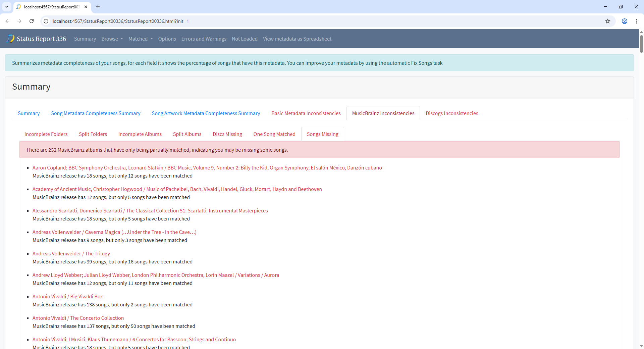Click text 'has 39 songs, but only 16'
The image size is (644, 349).
pyautogui.click(x=105, y=262)
